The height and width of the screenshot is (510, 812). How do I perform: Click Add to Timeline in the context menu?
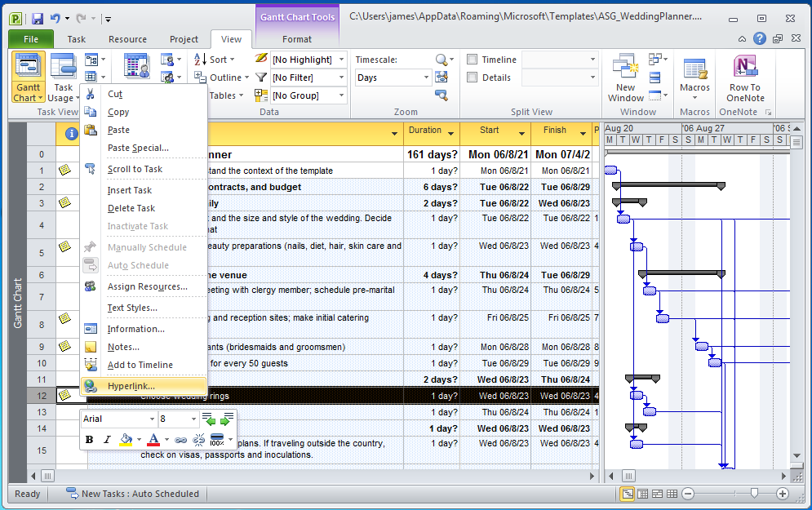[140, 365]
